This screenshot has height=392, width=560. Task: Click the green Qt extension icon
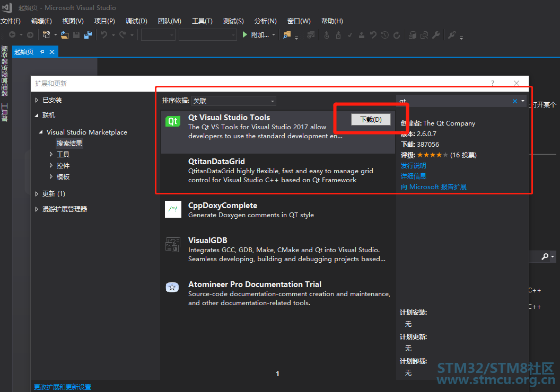[173, 121]
